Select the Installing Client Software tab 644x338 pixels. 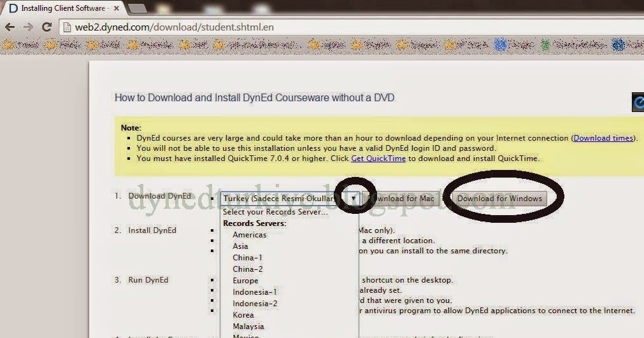coord(62,8)
